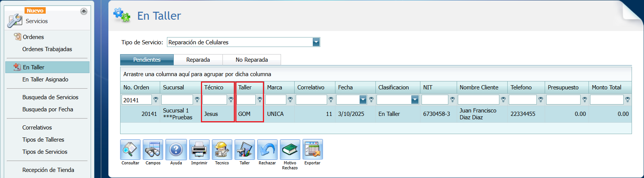Image resolution: width=644 pixels, height=178 pixels.
Task: Select the order 20141 cell
Action: click(x=140, y=114)
